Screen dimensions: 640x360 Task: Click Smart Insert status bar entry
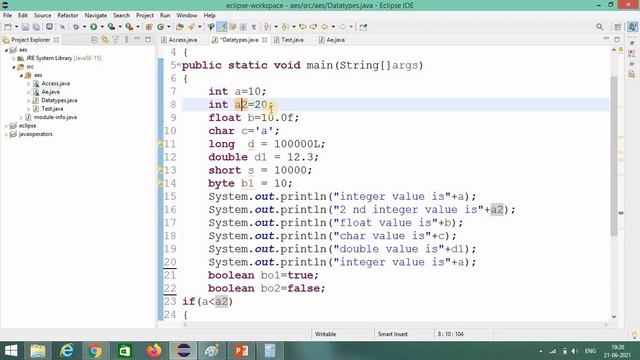coord(393,334)
